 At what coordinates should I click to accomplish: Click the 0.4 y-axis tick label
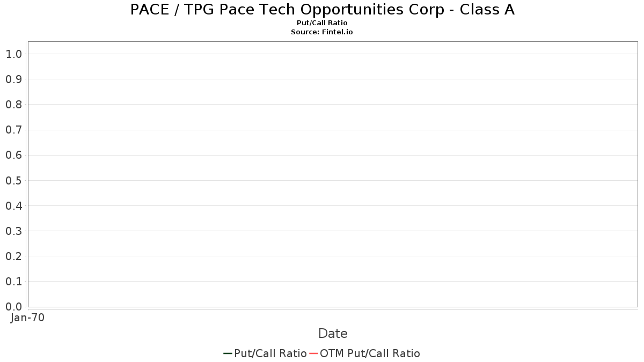[13, 205]
